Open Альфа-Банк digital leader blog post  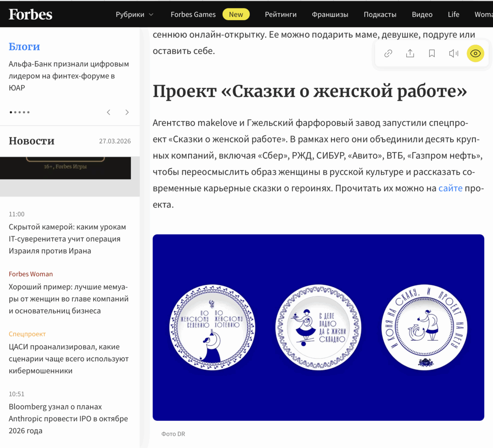tap(69, 76)
